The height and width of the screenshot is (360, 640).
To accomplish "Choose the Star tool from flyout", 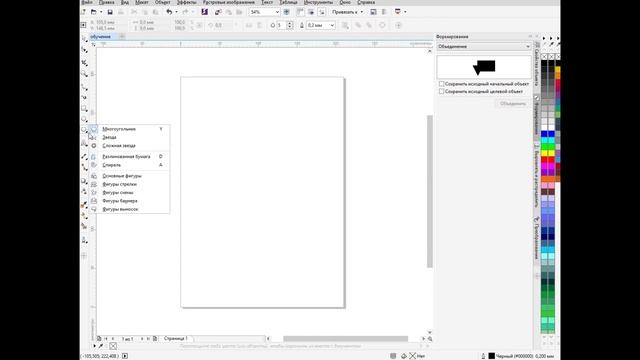I will [x=129, y=137].
